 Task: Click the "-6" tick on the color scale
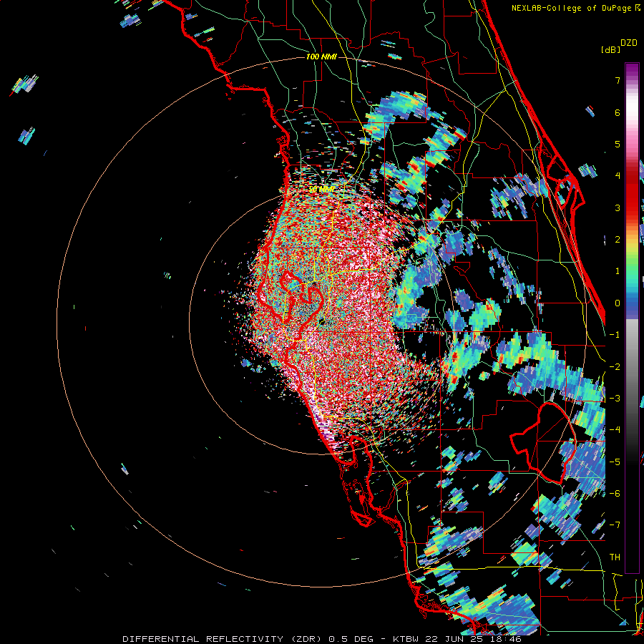click(x=615, y=494)
